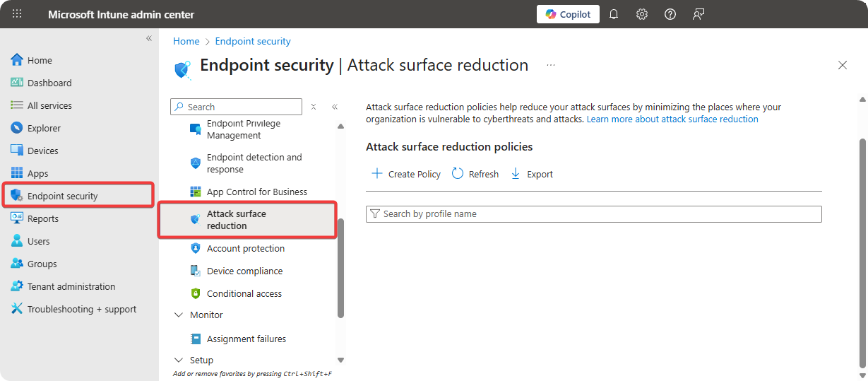Click the help question mark icon

click(x=670, y=14)
